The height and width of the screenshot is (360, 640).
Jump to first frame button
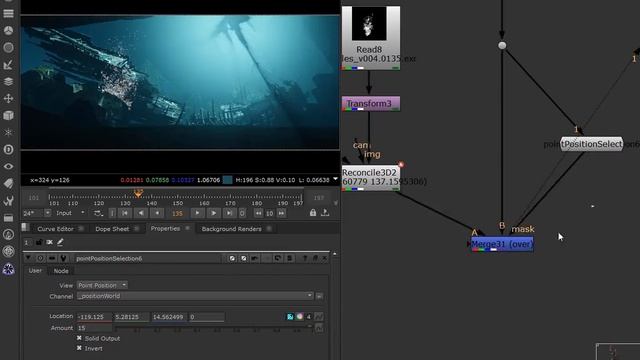(x=125, y=213)
